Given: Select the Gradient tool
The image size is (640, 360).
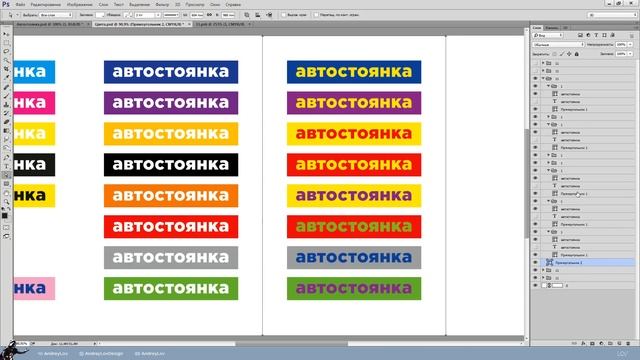Looking at the screenshot, I should point(6,131).
